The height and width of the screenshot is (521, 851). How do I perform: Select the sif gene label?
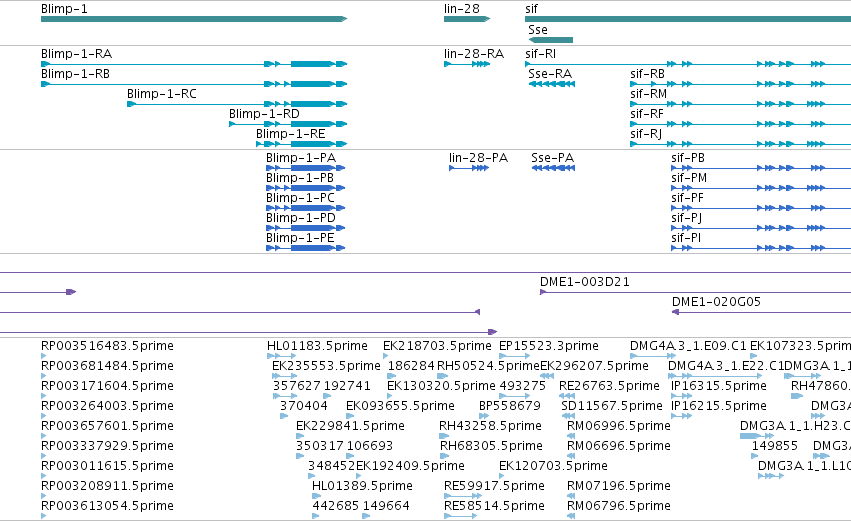(531, 9)
